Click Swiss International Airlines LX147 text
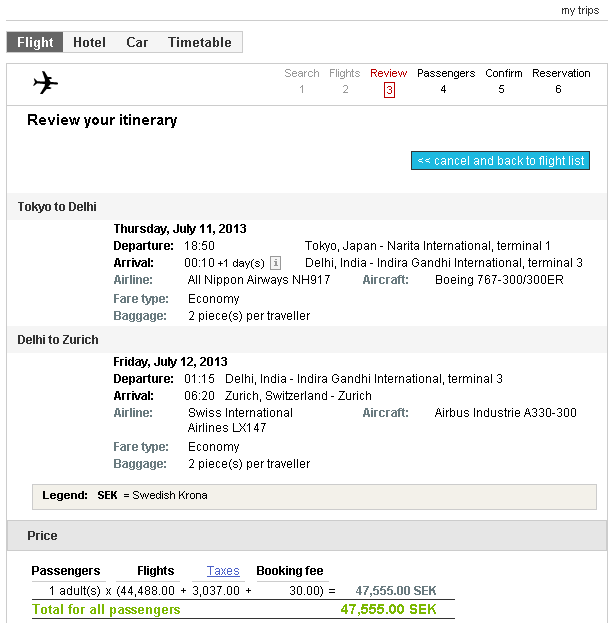 pos(240,420)
